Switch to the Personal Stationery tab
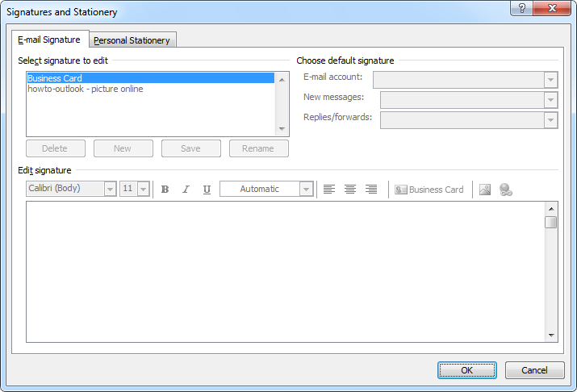 coord(132,40)
